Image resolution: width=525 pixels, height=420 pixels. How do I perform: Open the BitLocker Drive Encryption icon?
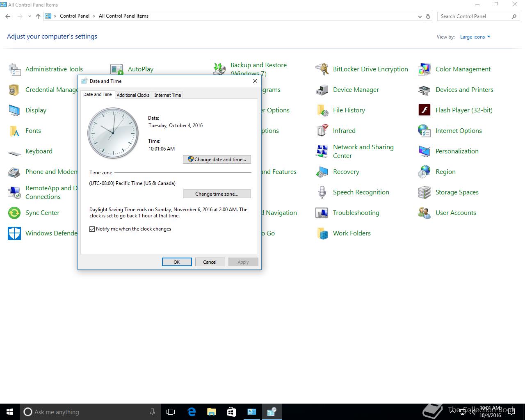(x=322, y=69)
